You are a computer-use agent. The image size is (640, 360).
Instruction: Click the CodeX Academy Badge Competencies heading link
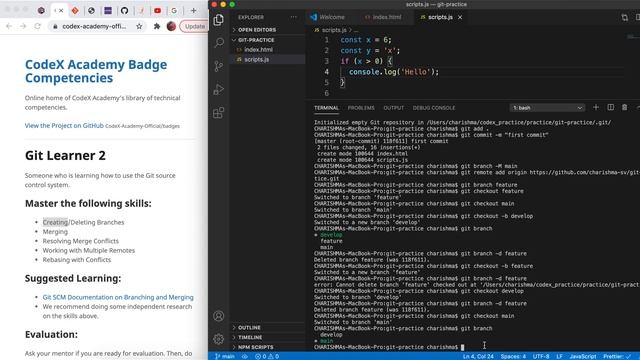pyautogui.click(x=96, y=71)
